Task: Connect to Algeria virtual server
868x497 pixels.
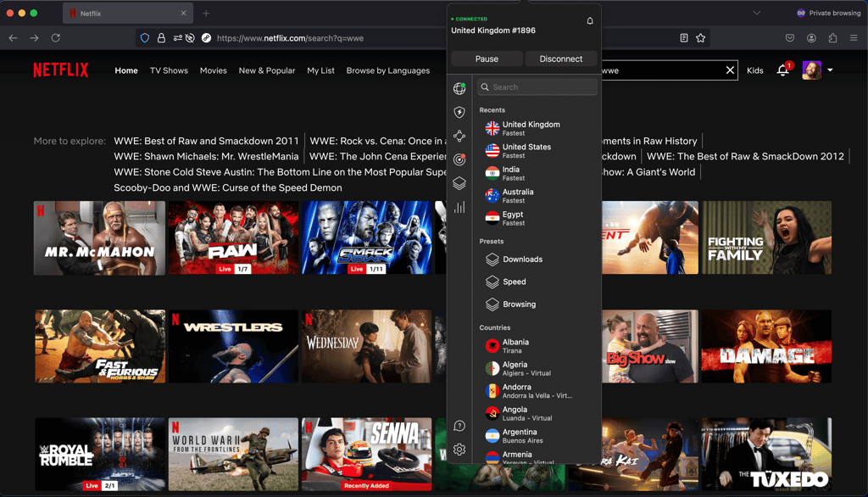Action: pyautogui.click(x=538, y=368)
